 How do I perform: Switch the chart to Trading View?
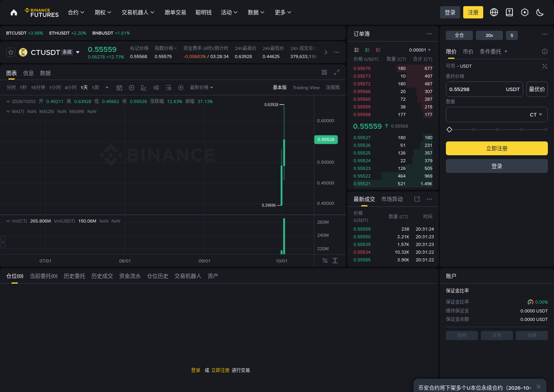(x=306, y=88)
